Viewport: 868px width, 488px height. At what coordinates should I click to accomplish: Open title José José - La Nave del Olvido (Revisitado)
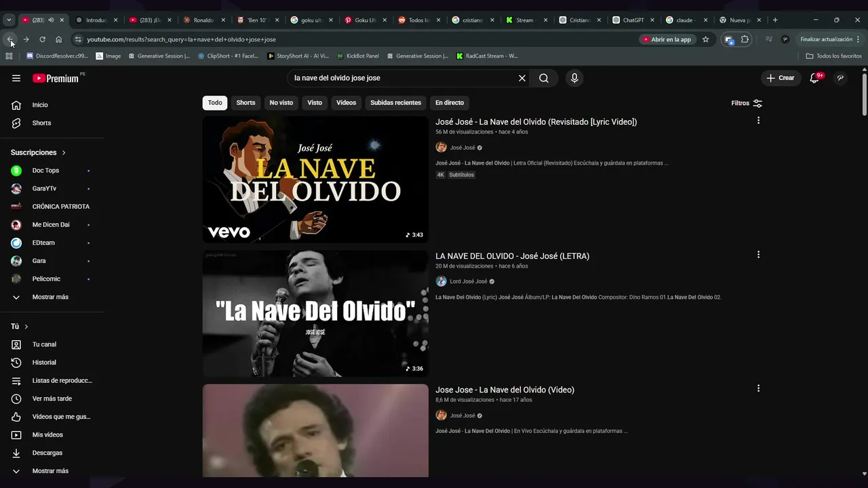click(536, 122)
